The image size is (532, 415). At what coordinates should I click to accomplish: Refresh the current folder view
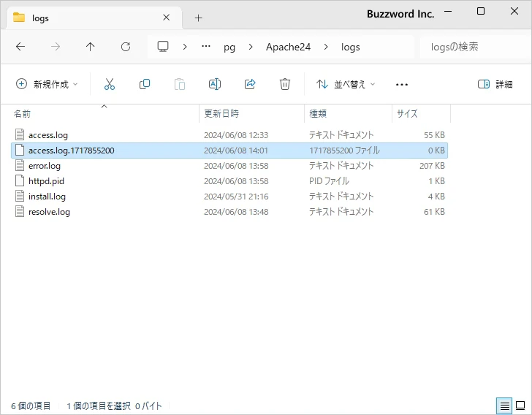(x=126, y=47)
